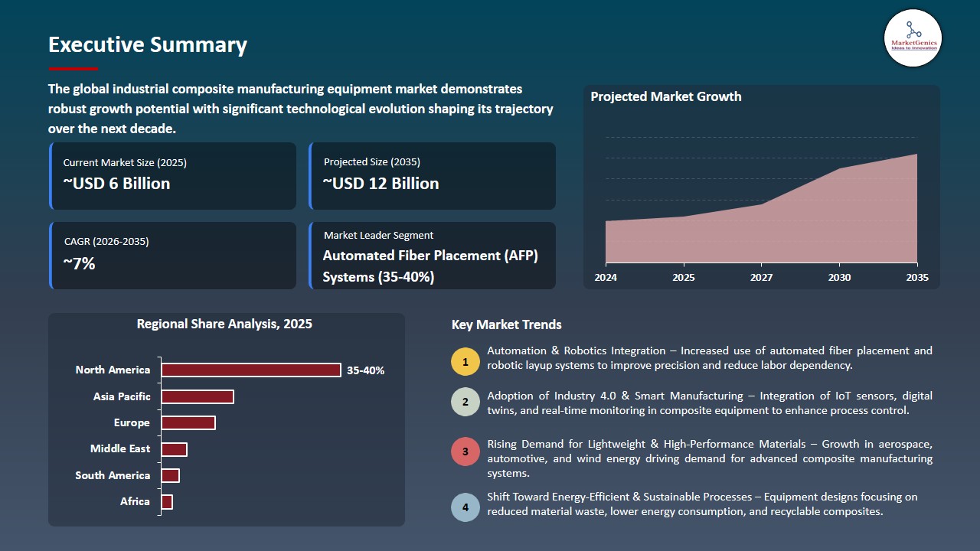Image resolution: width=980 pixels, height=551 pixels.
Task: Click the Executive Summary heading
Action: [x=147, y=44]
